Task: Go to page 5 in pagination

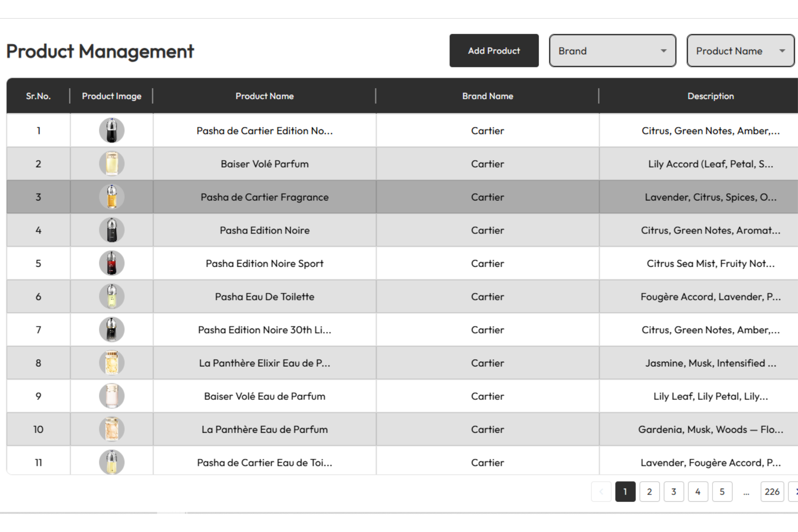Action: pos(722,492)
